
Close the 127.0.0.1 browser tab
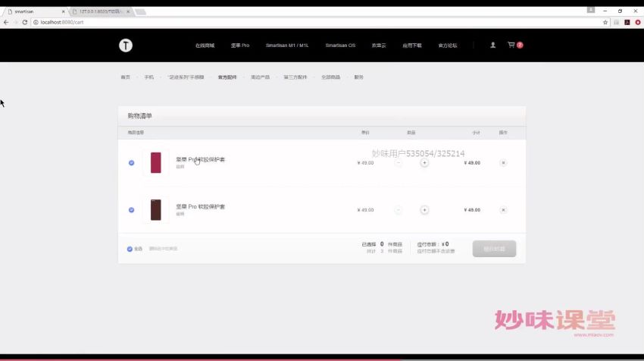click(x=128, y=11)
